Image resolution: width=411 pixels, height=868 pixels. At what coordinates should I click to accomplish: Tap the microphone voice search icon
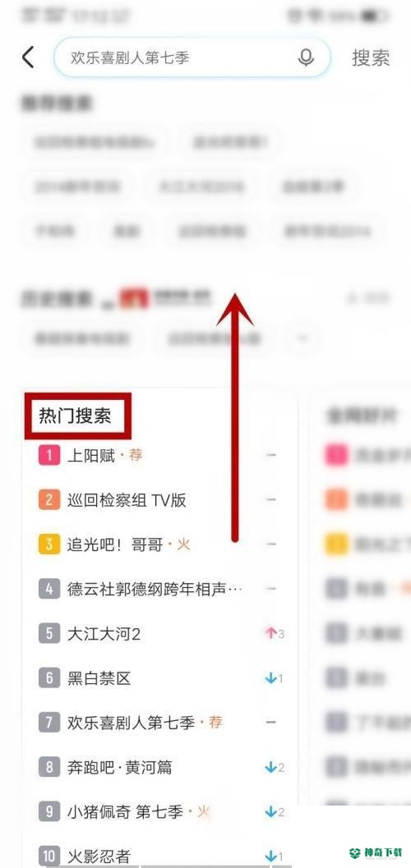pos(306,57)
